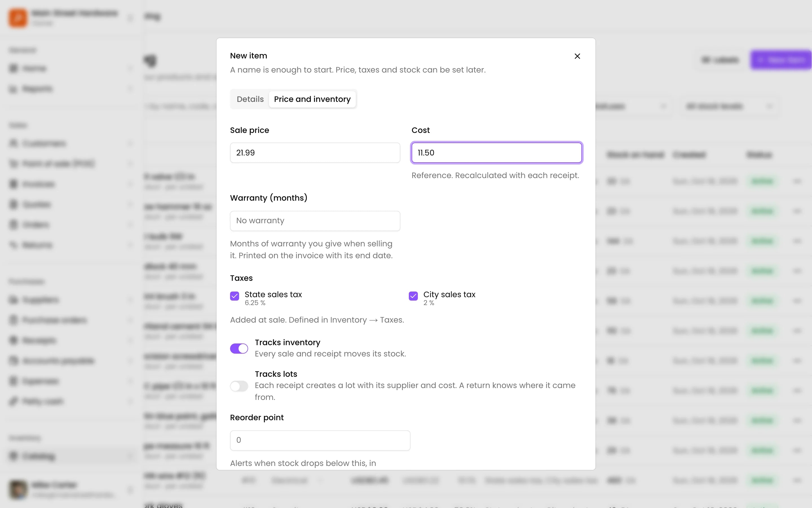The image size is (812, 508).
Task: Uncheck the City sales tax checkbox
Action: (x=413, y=296)
